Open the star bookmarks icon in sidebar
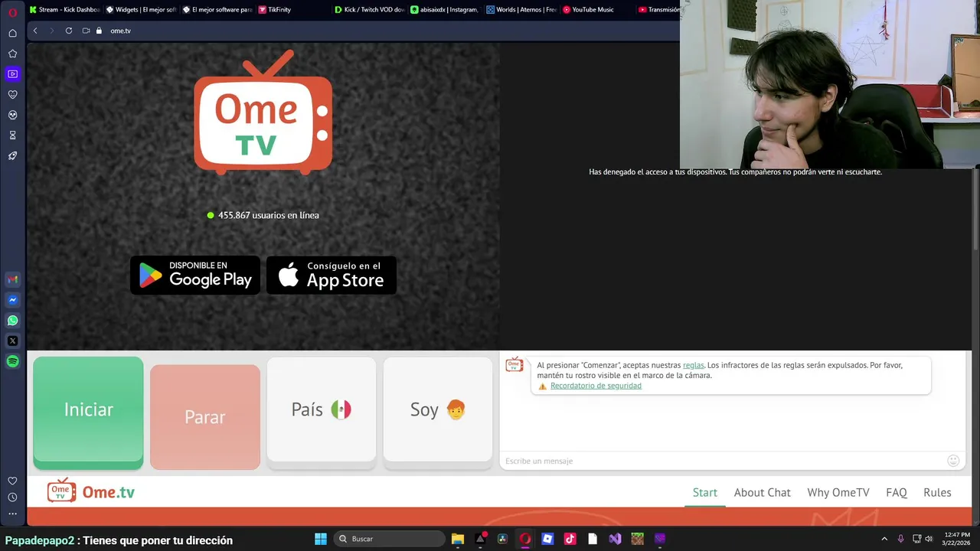 pos(12,54)
